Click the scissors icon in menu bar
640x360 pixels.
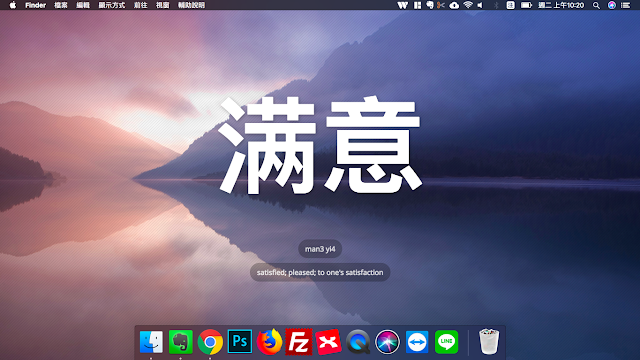pos(440,5)
